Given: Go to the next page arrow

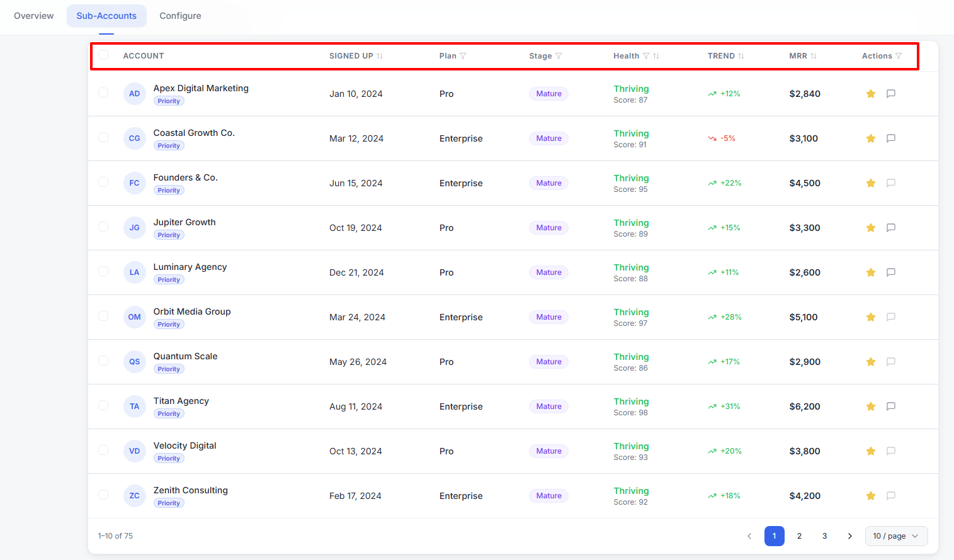Looking at the screenshot, I should point(850,536).
